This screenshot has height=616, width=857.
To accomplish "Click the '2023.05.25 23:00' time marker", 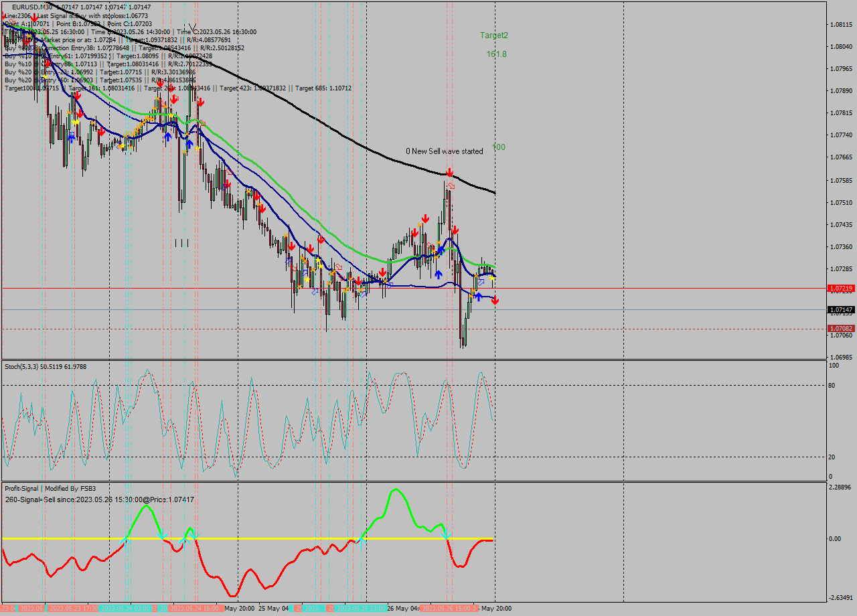I will [361, 609].
